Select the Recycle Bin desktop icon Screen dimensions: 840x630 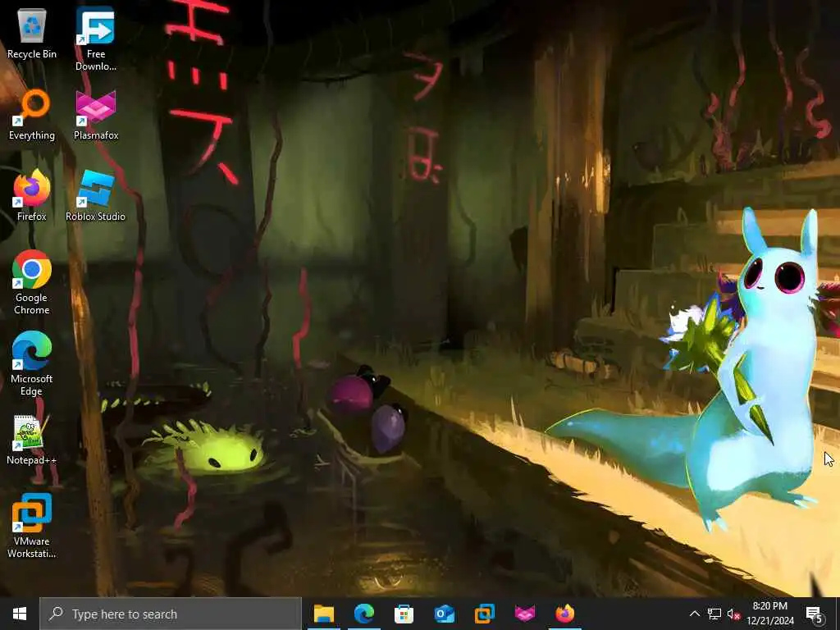click(x=32, y=33)
